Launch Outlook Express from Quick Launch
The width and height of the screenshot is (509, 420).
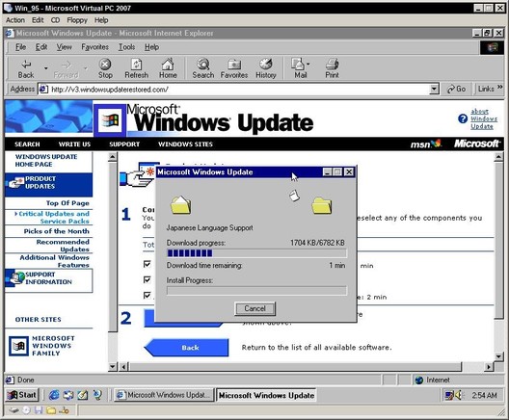pos(68,395)
